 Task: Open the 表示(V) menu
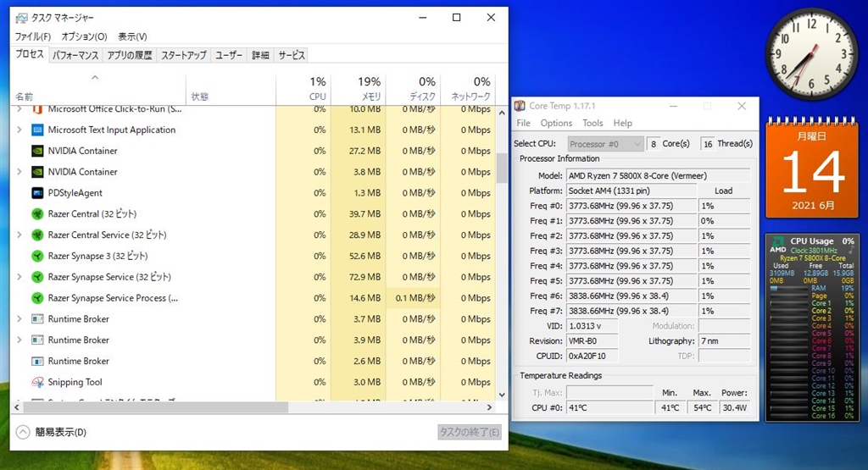[x=132, y=36]
